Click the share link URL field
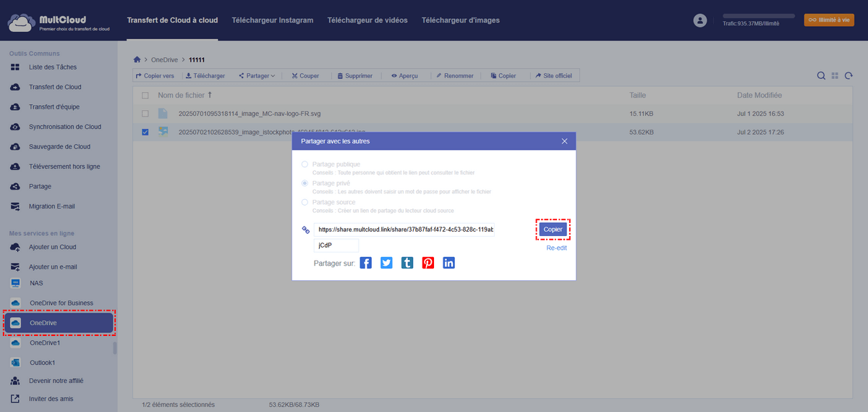This screenshot has width=868, height=412. 404,230
